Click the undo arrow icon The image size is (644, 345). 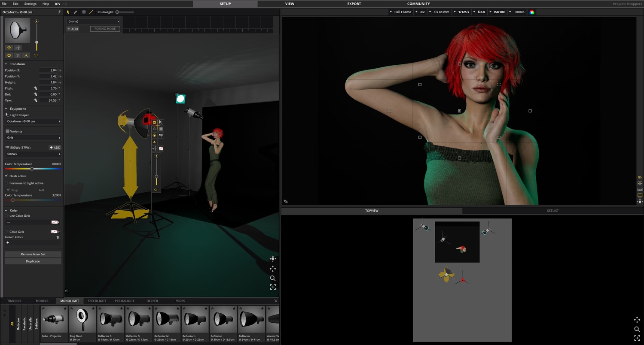pyautogui.click(x=58, y=4)
